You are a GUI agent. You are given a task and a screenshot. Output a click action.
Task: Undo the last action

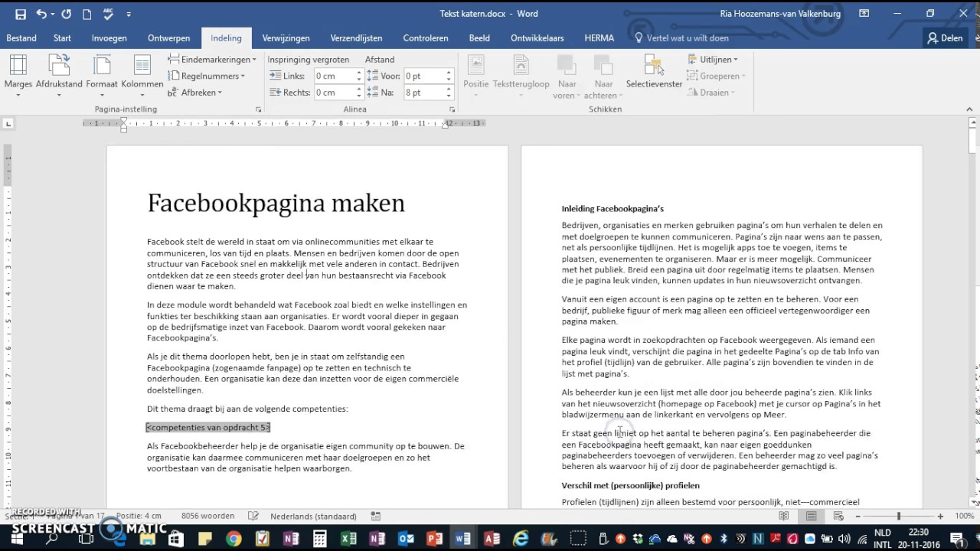tap(41, 14)
